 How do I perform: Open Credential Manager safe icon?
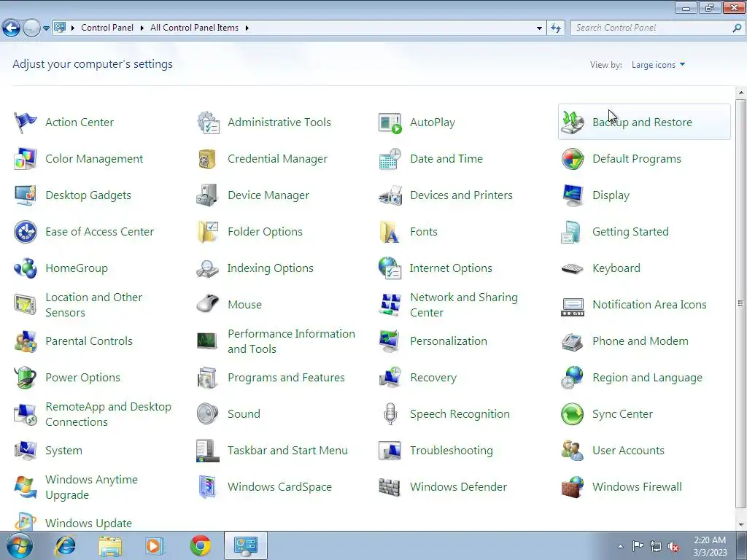click(x=208, y=158)
